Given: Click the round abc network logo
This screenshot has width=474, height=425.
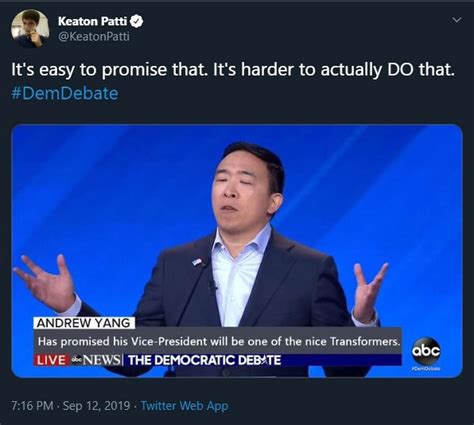Looking at the screenshot, I should tap(426, 351).
